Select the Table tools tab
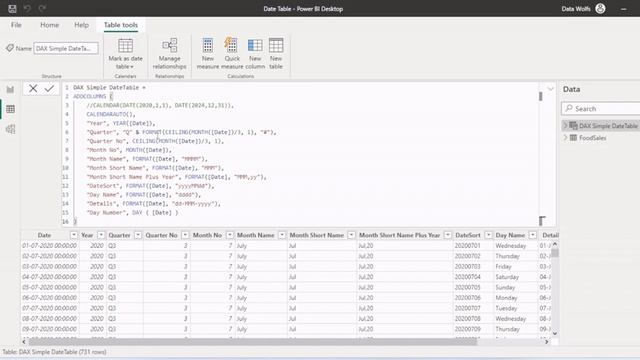Viewport: 640px width, 360px height. click(120, 25)
